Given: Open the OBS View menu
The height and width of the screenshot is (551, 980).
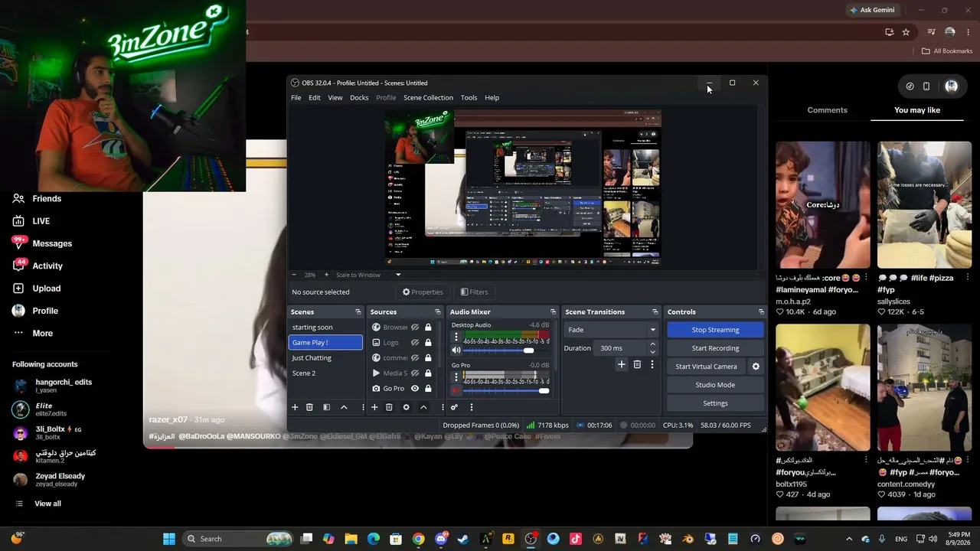Looking at the screenshot, I should [x=335, y=98].
